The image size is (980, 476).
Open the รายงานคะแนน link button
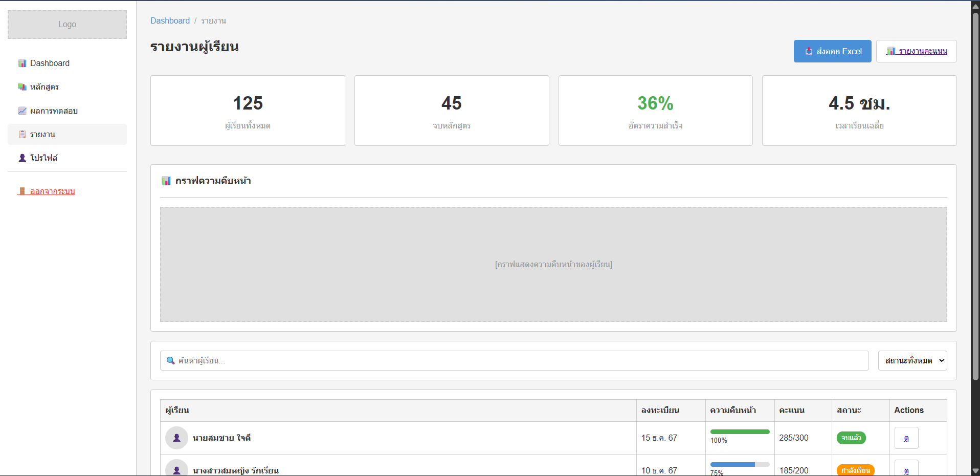click(916, 51)
